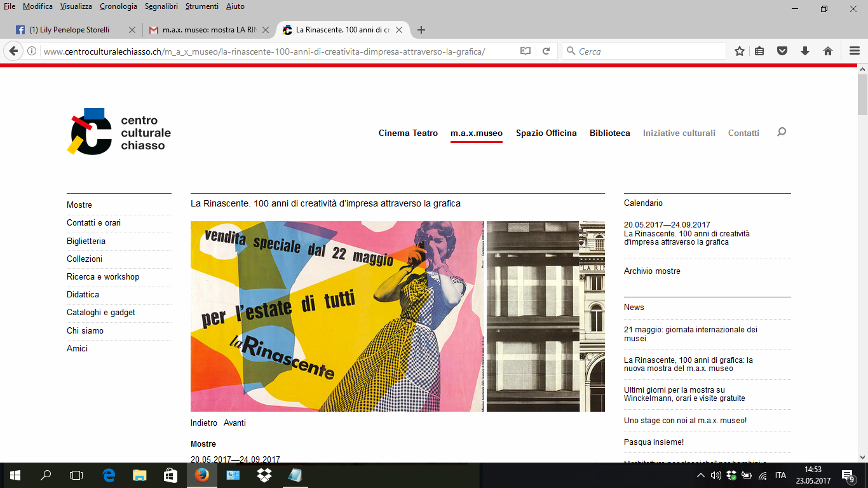Screen dimensions: 868x488
Task: Open the File menu
Action: tap(9, 6)
